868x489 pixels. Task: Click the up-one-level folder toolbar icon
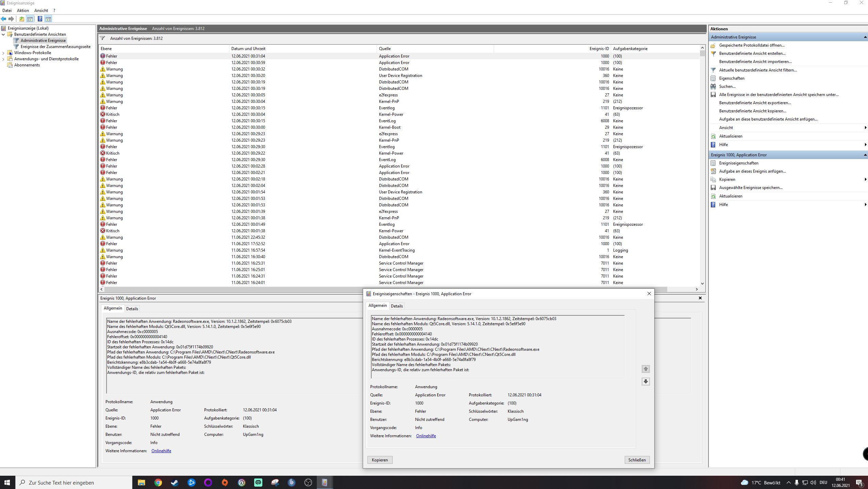click(22, 19)
